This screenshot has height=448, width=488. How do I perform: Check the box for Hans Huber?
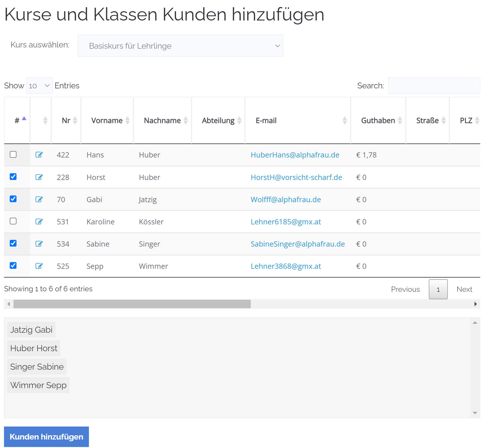point(13,154)
